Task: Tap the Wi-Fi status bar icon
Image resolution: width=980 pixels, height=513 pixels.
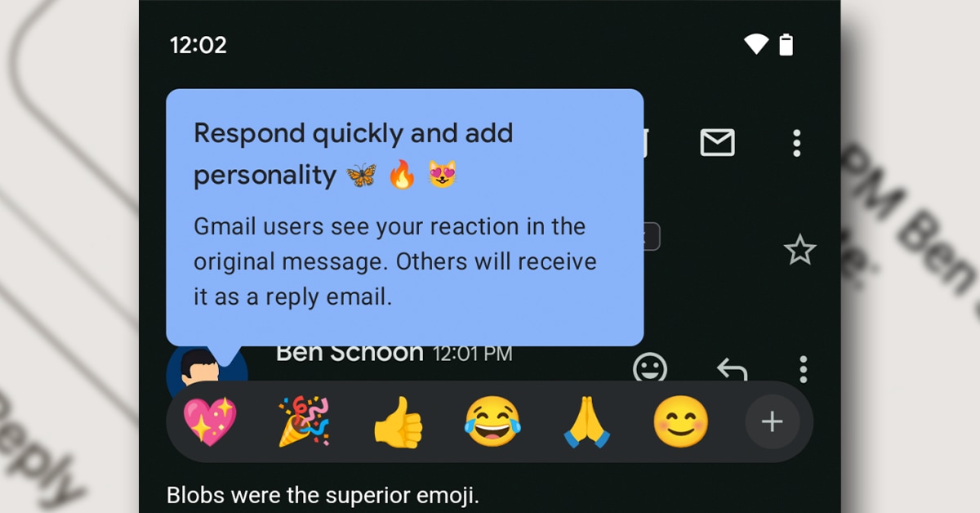Action: (756, 44)
